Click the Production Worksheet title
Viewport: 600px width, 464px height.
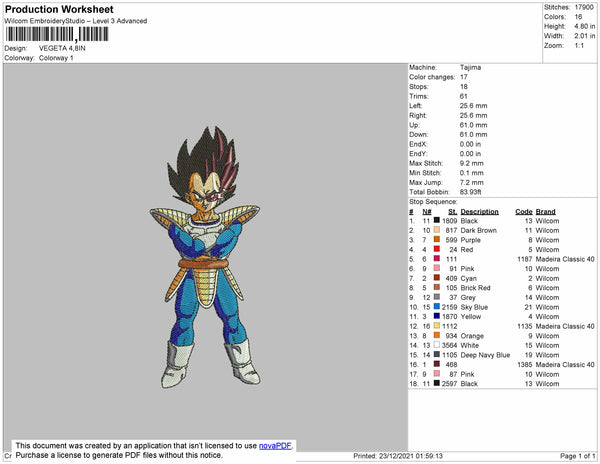tap(59, 10)
